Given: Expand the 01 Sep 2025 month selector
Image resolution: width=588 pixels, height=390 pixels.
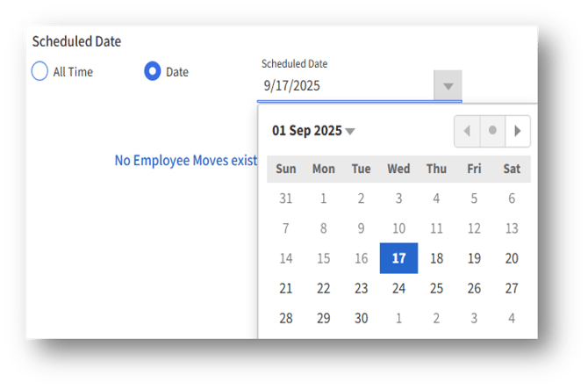Looking at the screenshot, I should tap(313, 131).
